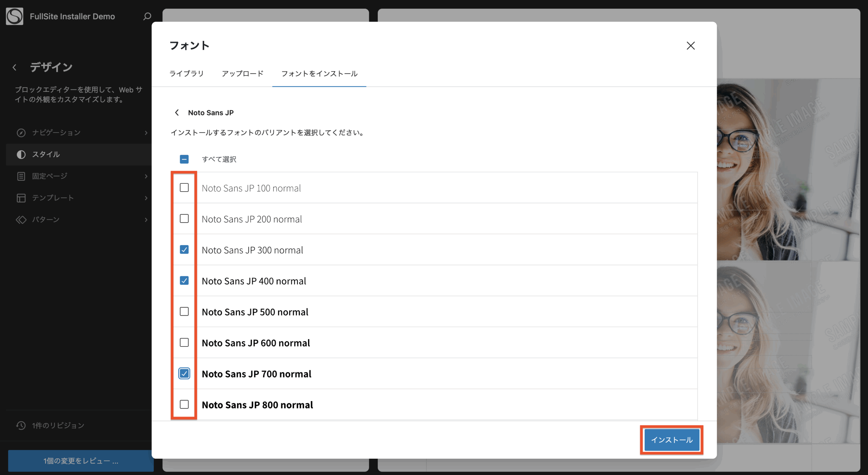Viewport: 868px width, 475px height.
Task: Open 固定ページ menu item
Action: [79, 176]
